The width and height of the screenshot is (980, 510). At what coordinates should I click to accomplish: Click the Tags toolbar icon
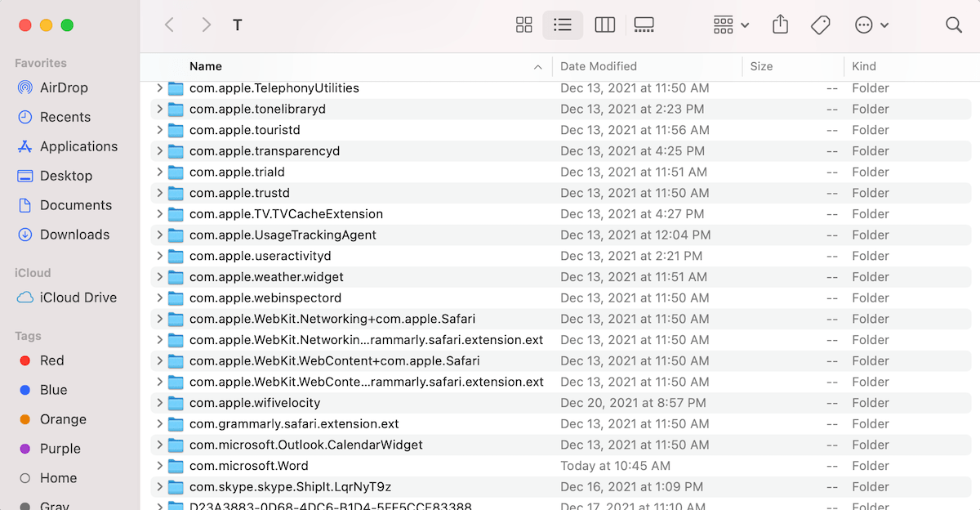point(821,25)
